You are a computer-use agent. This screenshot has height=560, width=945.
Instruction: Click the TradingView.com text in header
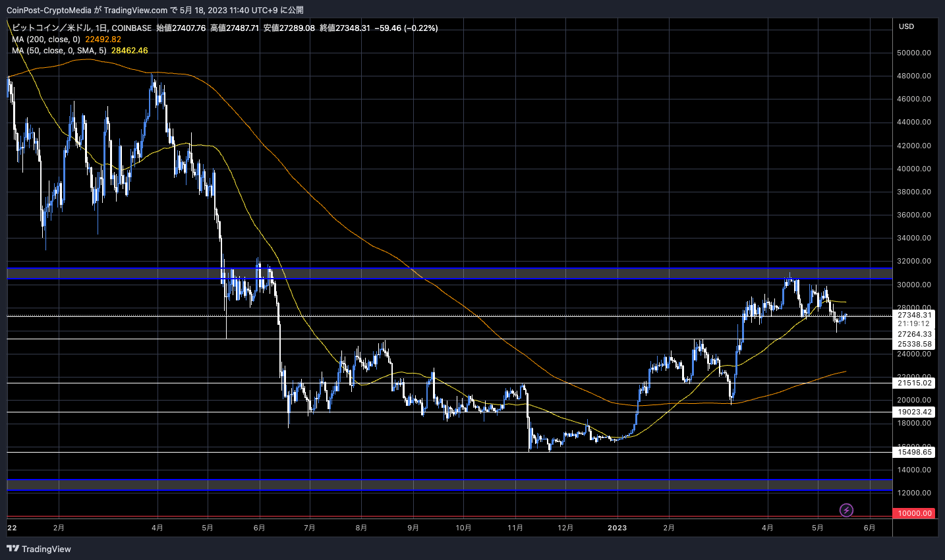(137, 10)
